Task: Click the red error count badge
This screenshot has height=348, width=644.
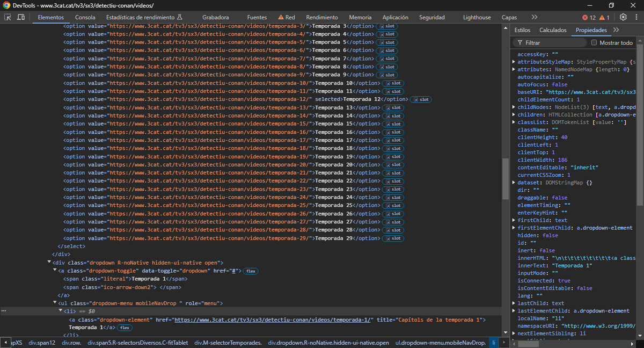Action: (x=589, y=18)
